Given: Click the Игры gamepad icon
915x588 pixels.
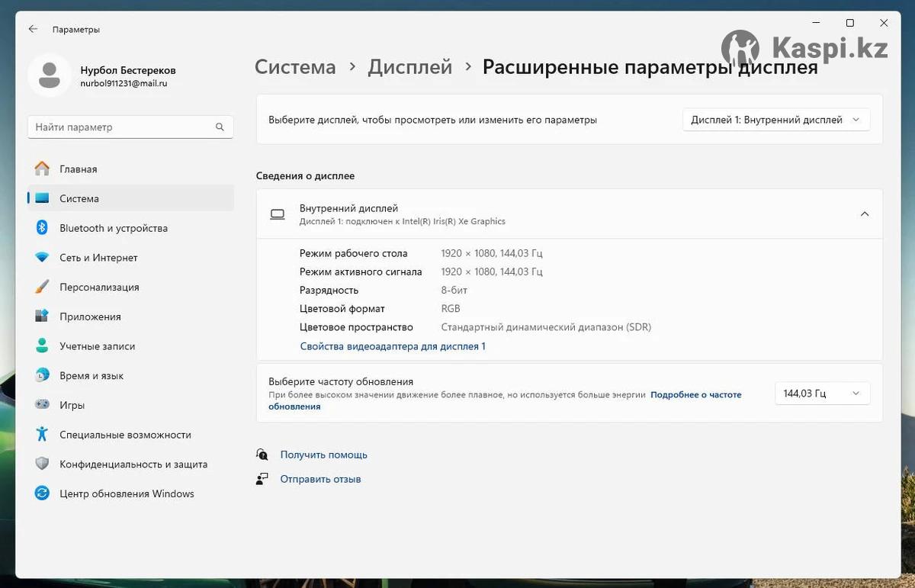Looking at the screenshot, I should pyautogui.click(x=43, y=405).
